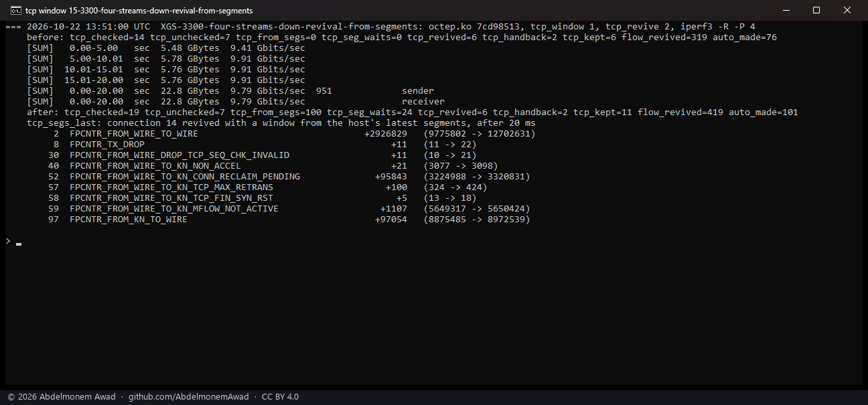Click the word "sender" in the summary row

(x=418, y=91)
